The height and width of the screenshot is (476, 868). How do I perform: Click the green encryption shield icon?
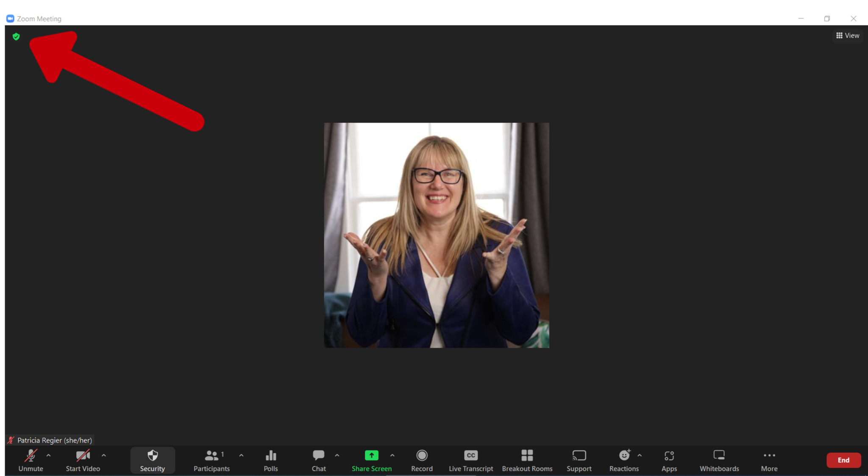pos(16,37)
